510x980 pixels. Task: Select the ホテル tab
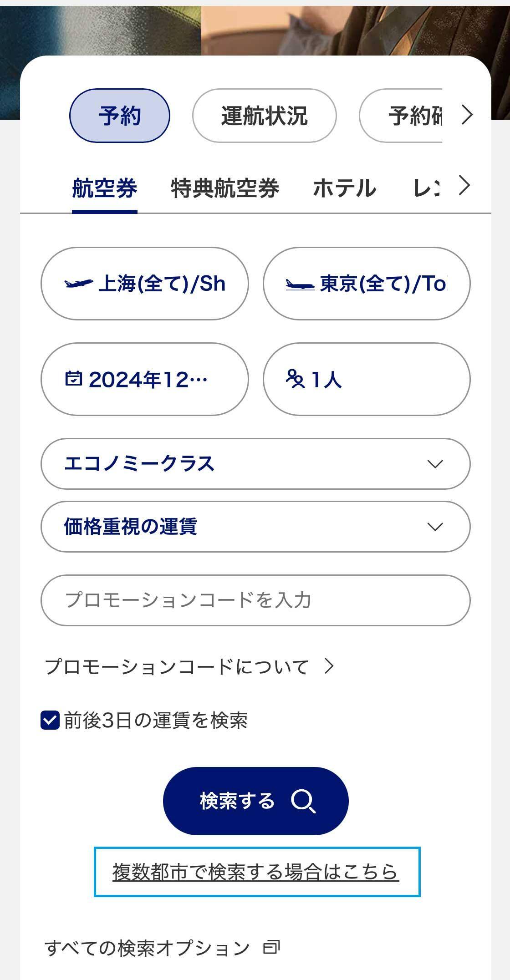[x=345, y=188]
